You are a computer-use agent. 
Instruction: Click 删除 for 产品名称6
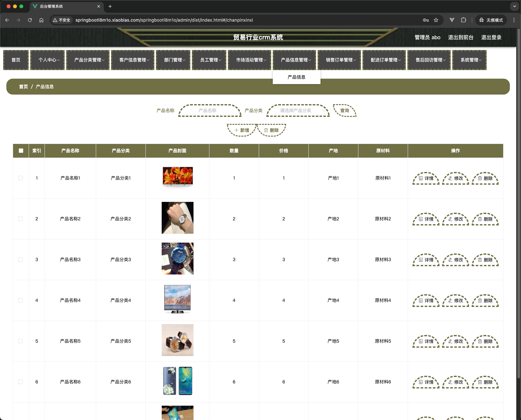click(x=485, y=382)
